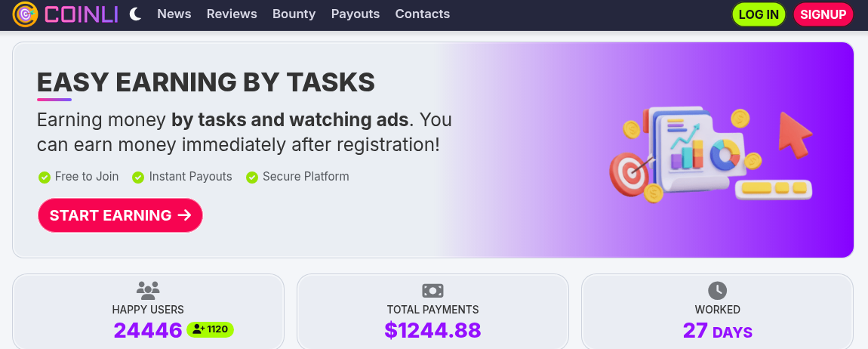Click the START EARNING button
Image resolution: width=868 pixels, height=349 pixels.
[x=120, y=215]
